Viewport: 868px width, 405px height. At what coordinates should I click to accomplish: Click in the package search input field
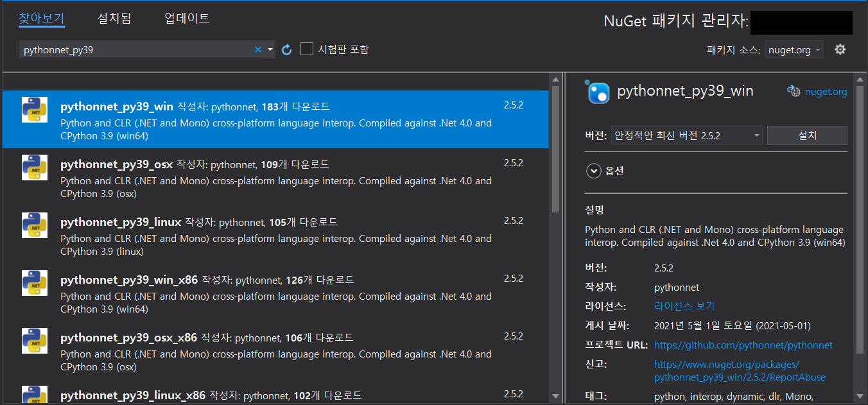click(x=135, y=49)
